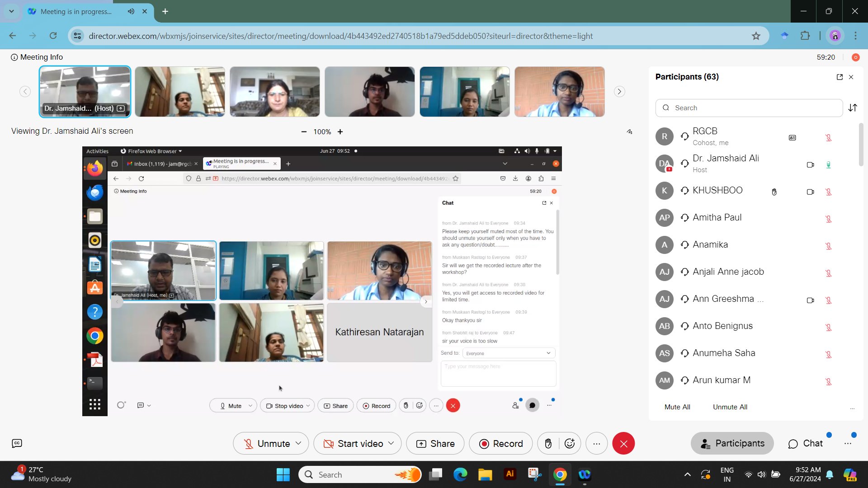Click KHUSHBOO's video camera icon
Viewport: 868px width, 488px height.
coord(810,192)
